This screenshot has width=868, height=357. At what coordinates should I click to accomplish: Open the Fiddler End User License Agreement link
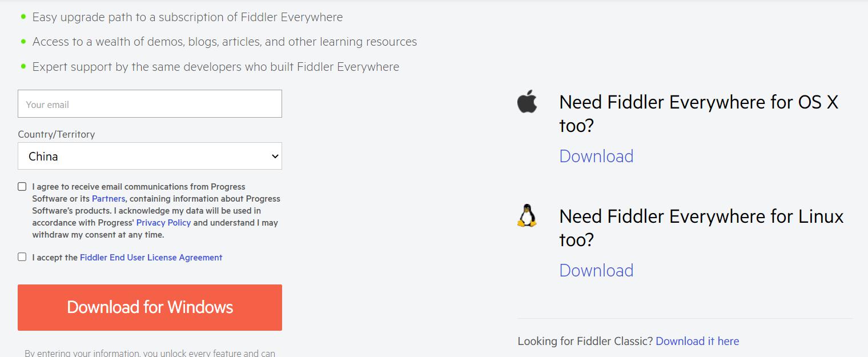click(151, 257)
